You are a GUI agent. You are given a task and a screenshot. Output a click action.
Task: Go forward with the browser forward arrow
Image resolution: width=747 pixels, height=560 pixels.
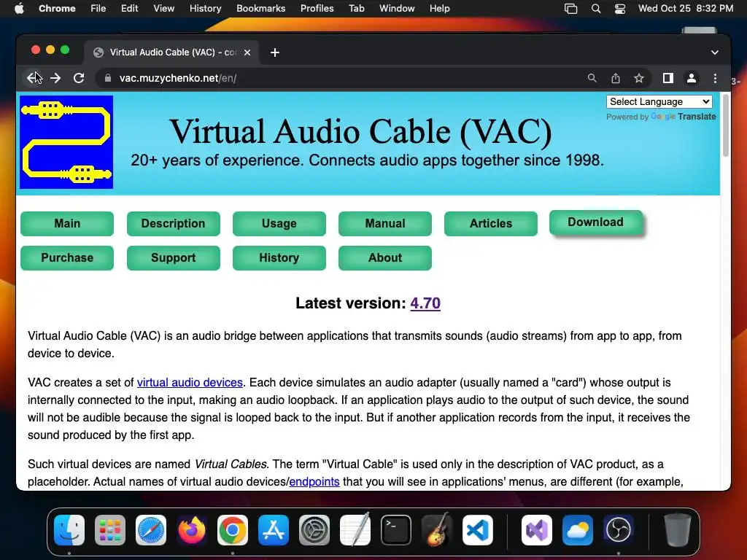coord(55,78)
